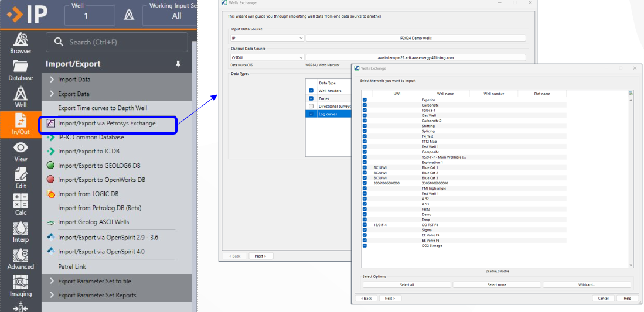Click the IP2024 Demo wells source field
This screenshot has width=644, height=312.
415,38
